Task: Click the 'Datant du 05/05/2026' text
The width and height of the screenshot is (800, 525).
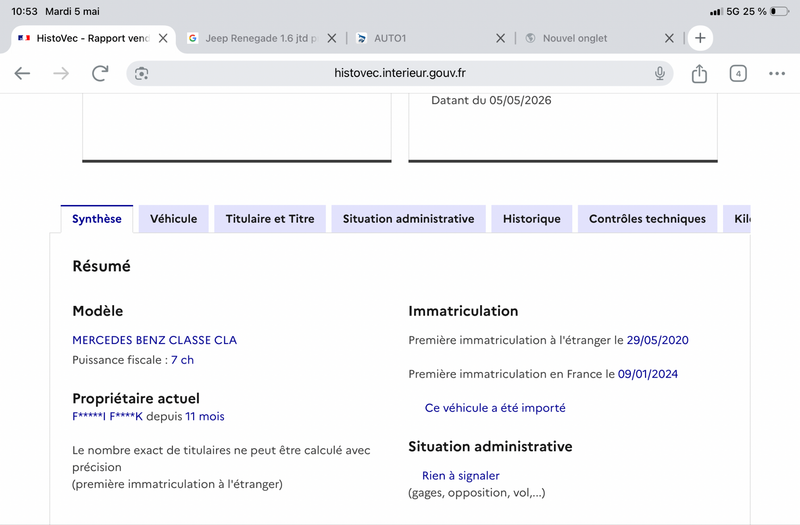Action: tap(491, 100)
